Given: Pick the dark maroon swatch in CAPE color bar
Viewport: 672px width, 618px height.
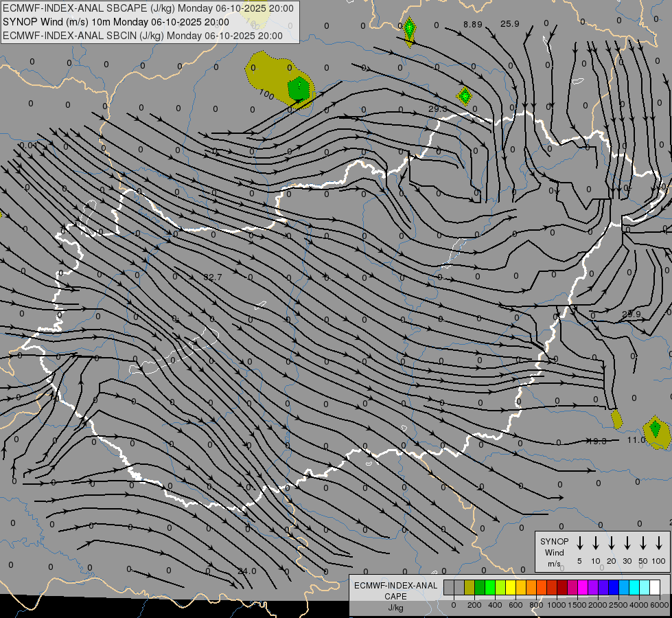Looking at the screenshot, I should 562,588.
